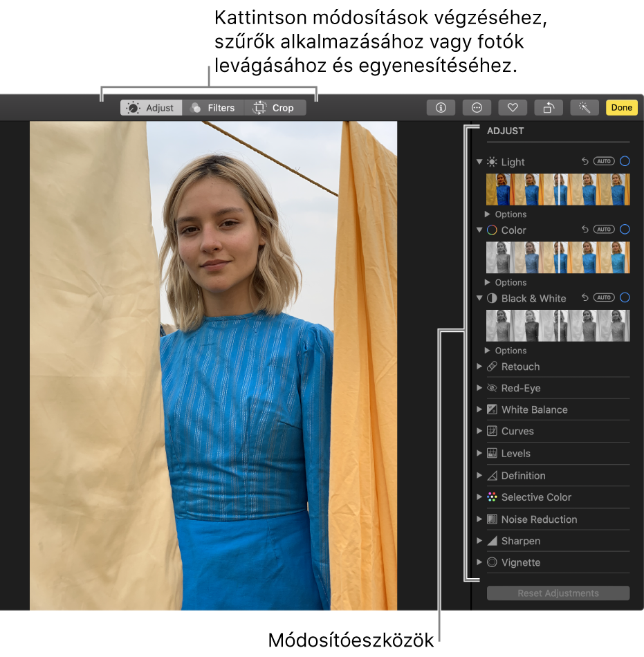Expand the Definition disclosure triangle

pos(479,475)
